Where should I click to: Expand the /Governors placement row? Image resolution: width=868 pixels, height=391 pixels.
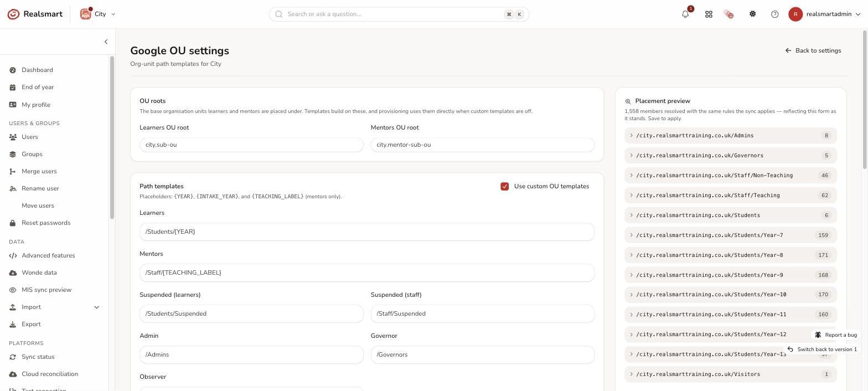pyautogui.click(x=731, y=156)
